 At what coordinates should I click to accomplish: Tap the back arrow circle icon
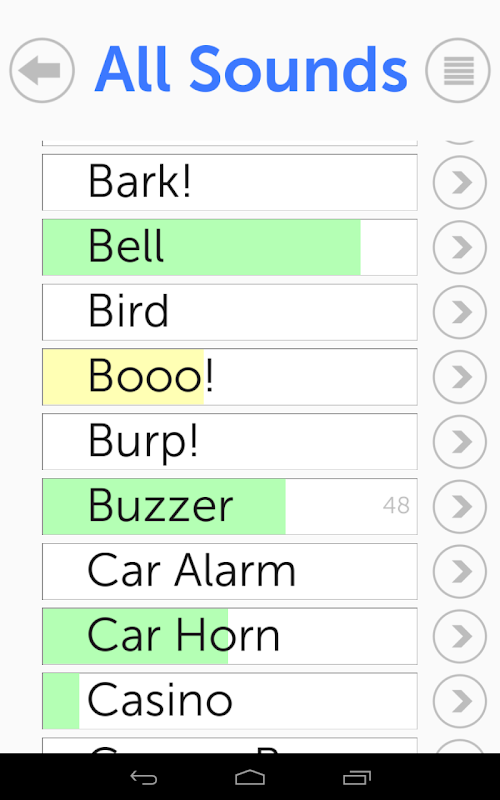[42, 70]
